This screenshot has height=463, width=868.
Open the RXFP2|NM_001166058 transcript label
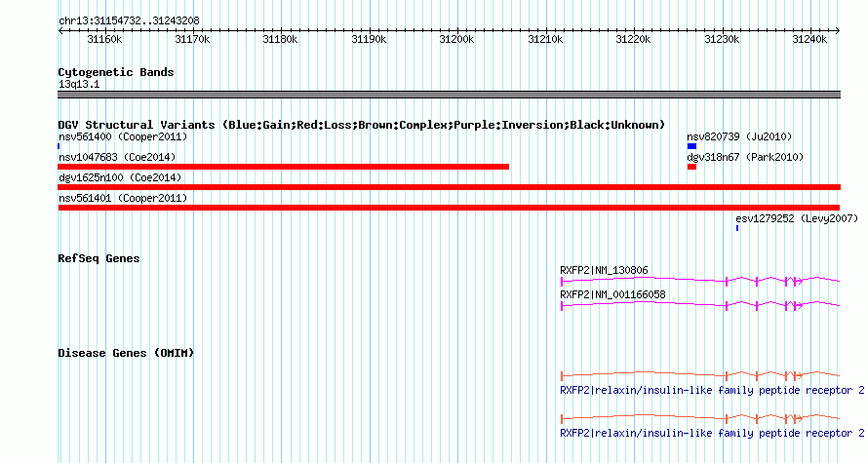pyautogui.click(x=612, y=294)
